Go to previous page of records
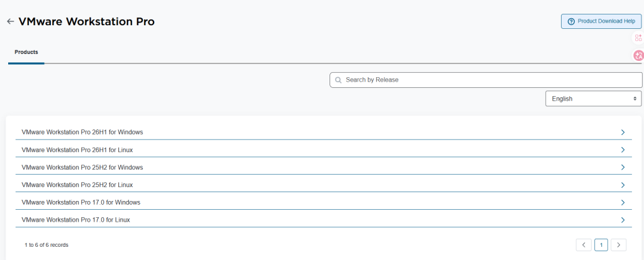Screen dimensions: 644x260 coord(584,245)
